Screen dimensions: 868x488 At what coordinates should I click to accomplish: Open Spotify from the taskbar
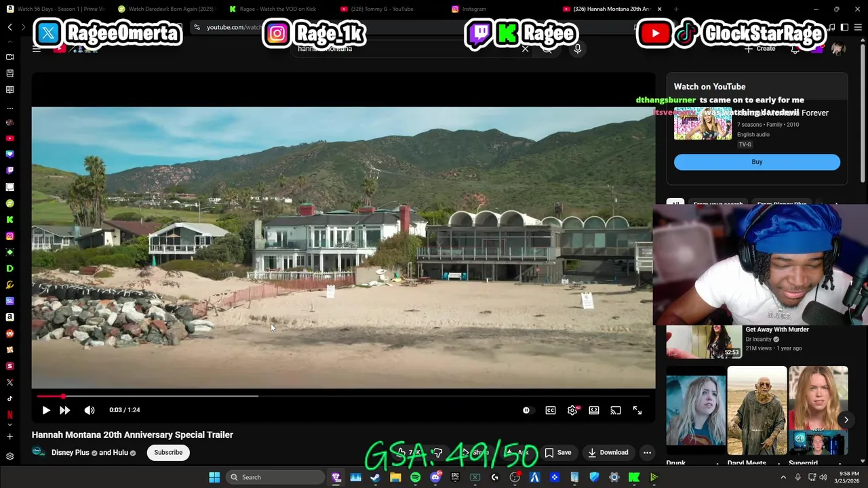pyautogui.click(x=415, y=477)
